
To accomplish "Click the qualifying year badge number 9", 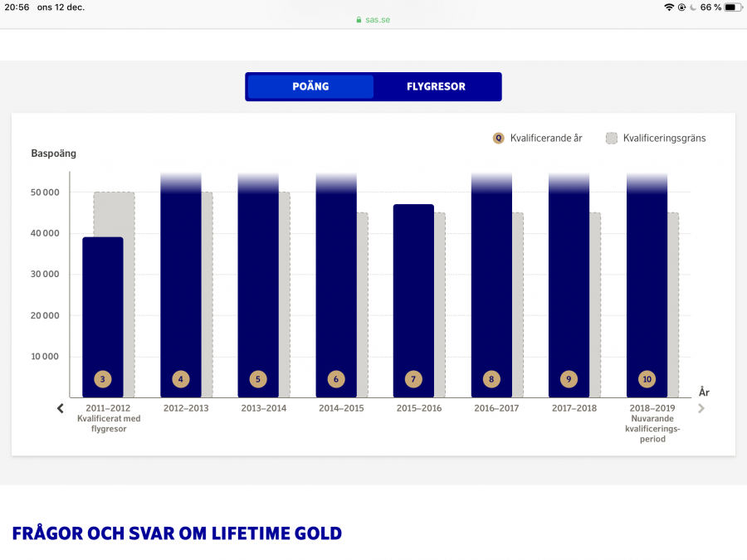I will click(x=569, y=379).
